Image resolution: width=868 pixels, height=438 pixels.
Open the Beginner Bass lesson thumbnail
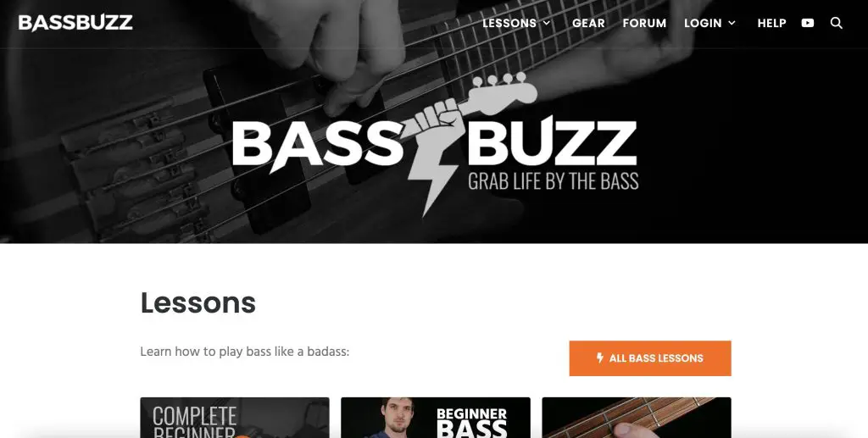[x=436, y=418]
